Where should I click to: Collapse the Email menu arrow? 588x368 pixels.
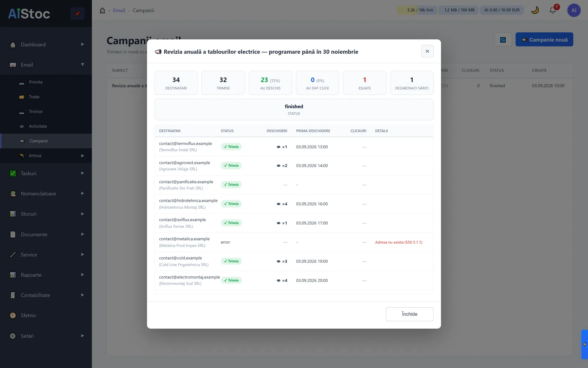82,65
